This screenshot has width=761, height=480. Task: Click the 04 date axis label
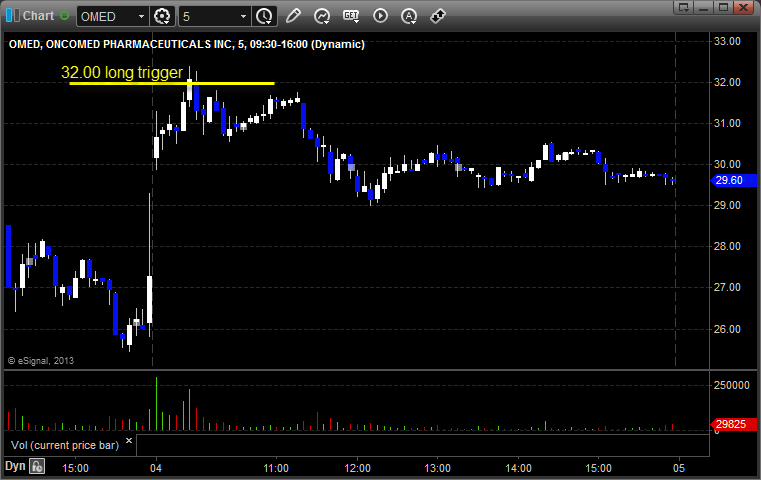156,468
